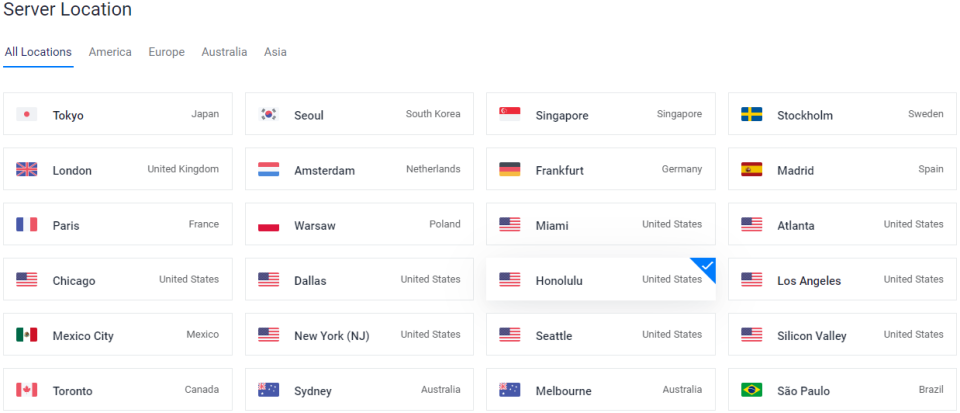Click the Japan flag icon for Tokyo
The width and height of the screenshot is (960, 413).
(x=26, y=114)
